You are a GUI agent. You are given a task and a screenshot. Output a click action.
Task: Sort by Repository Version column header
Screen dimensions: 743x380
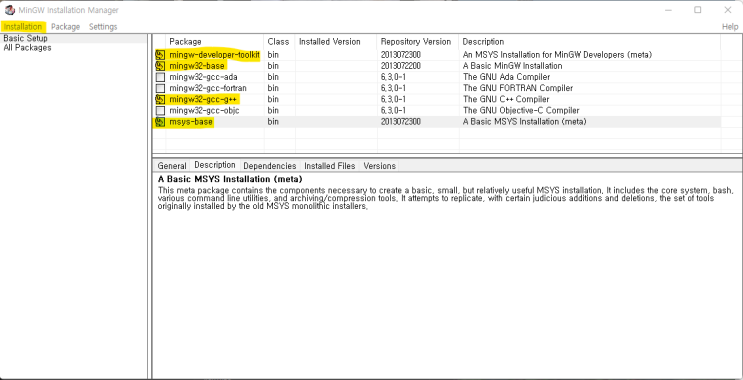(x=418, y=42)
